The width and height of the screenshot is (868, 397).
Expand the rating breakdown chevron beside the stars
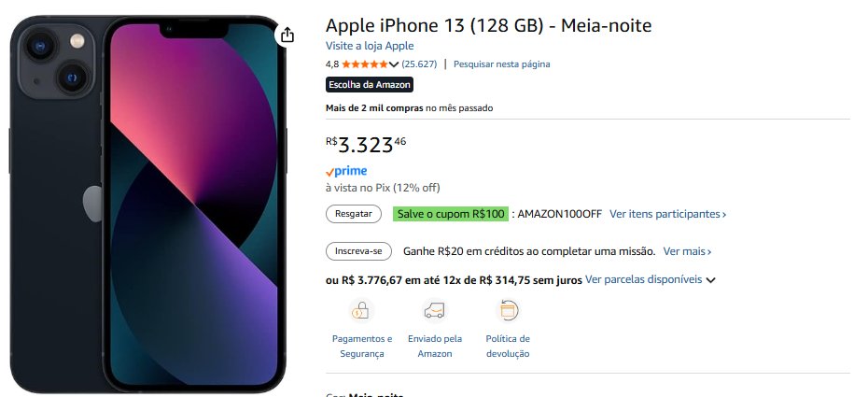393,64
